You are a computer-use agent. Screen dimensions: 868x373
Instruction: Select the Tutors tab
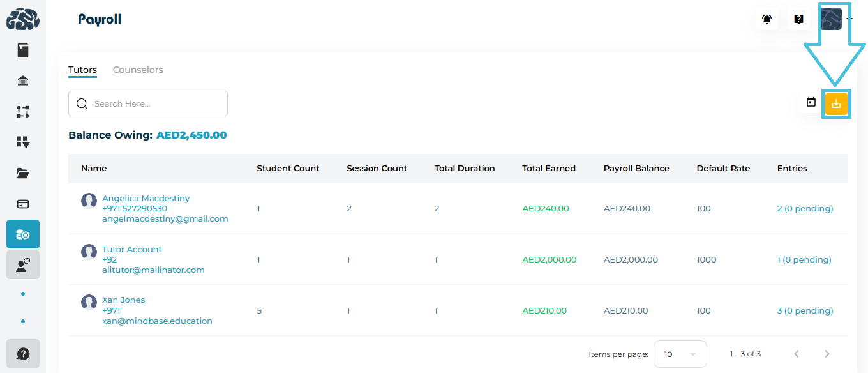(82, 70)
